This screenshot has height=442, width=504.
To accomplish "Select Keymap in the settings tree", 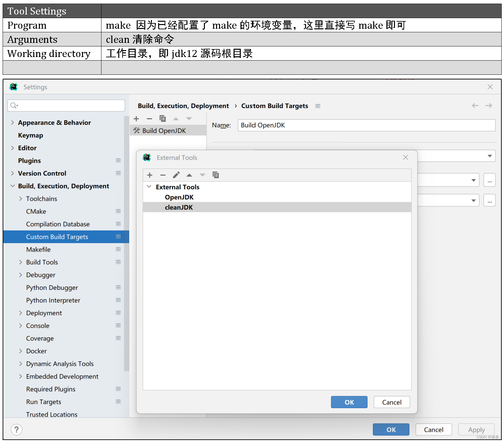I will 31,135.
